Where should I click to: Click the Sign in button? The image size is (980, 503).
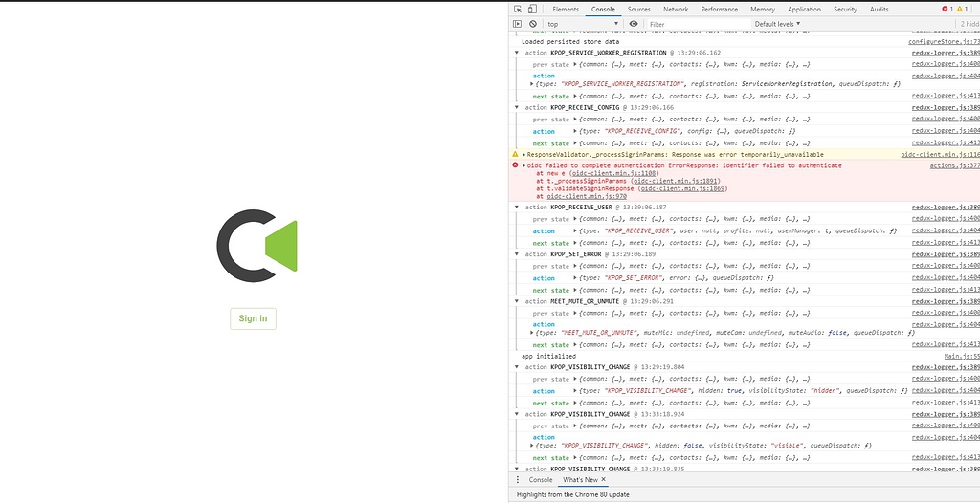coord(253,318)
